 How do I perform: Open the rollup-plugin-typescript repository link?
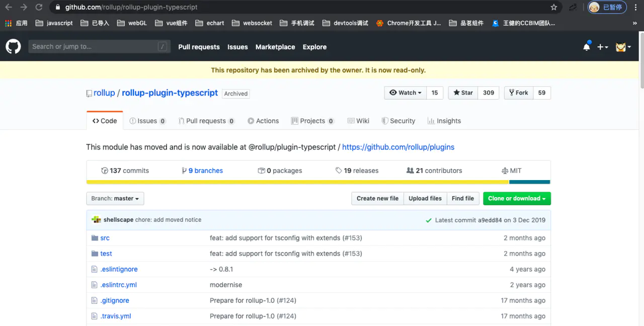pyautogui.click(x=170, y=93)
